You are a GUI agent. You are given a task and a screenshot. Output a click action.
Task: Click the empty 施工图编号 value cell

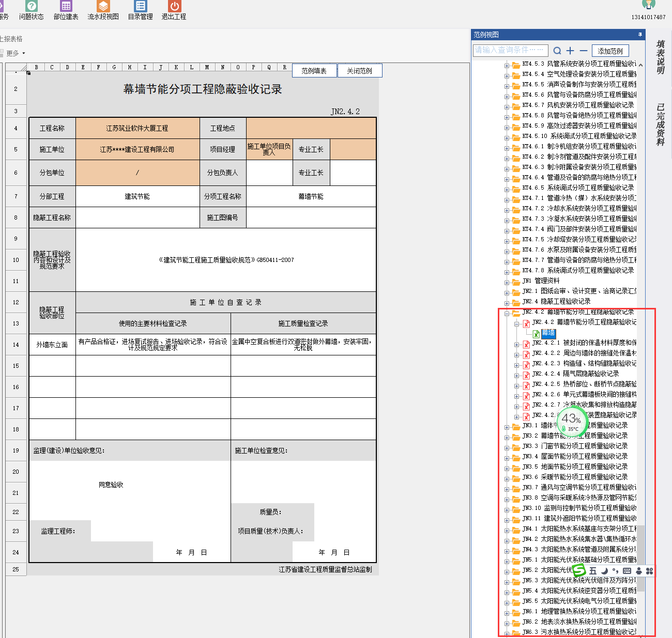(311, 217)
